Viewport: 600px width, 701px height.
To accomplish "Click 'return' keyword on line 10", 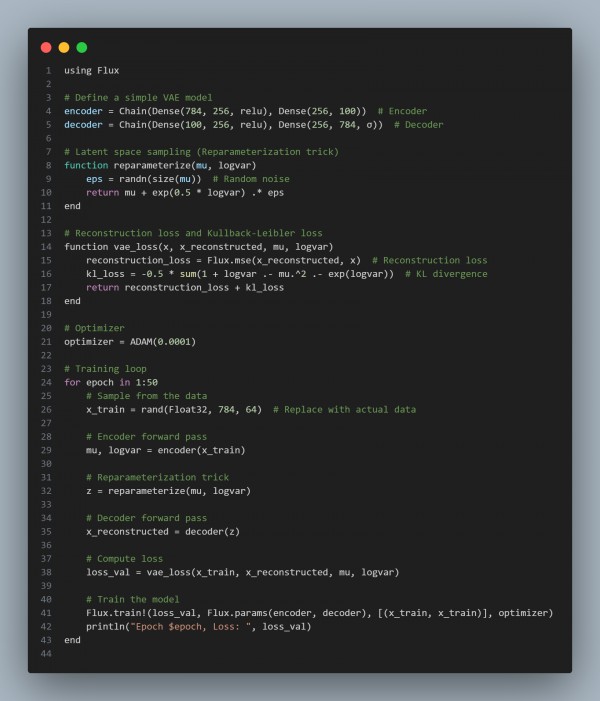I will [x=102, y=193].
